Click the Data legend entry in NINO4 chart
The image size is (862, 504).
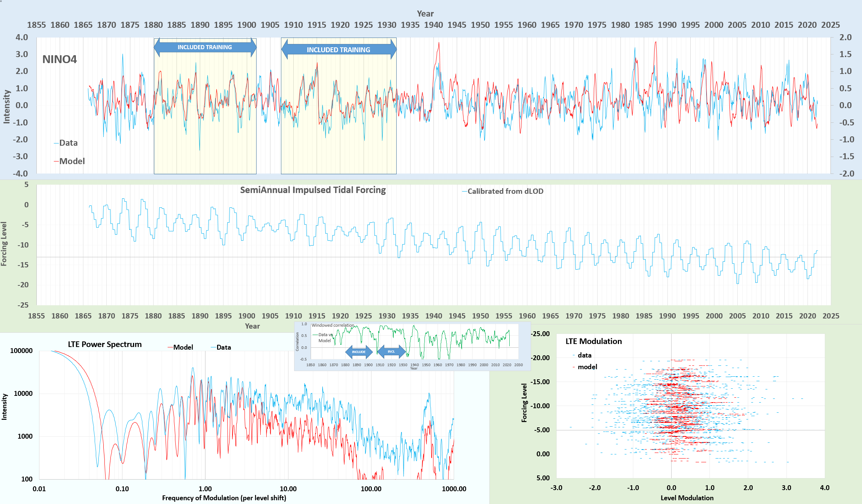68,143
